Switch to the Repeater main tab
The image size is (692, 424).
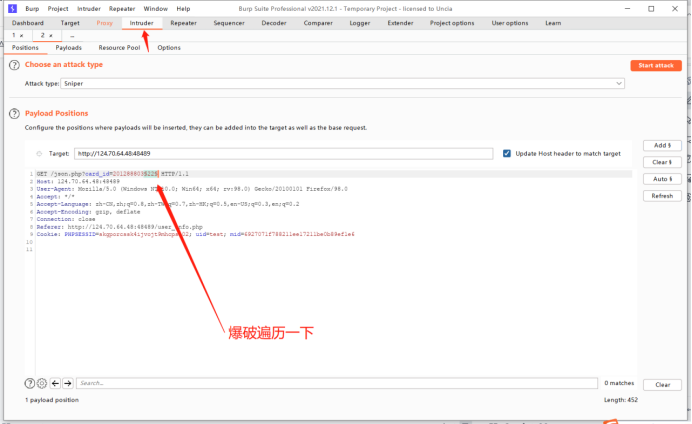[184, 23]
